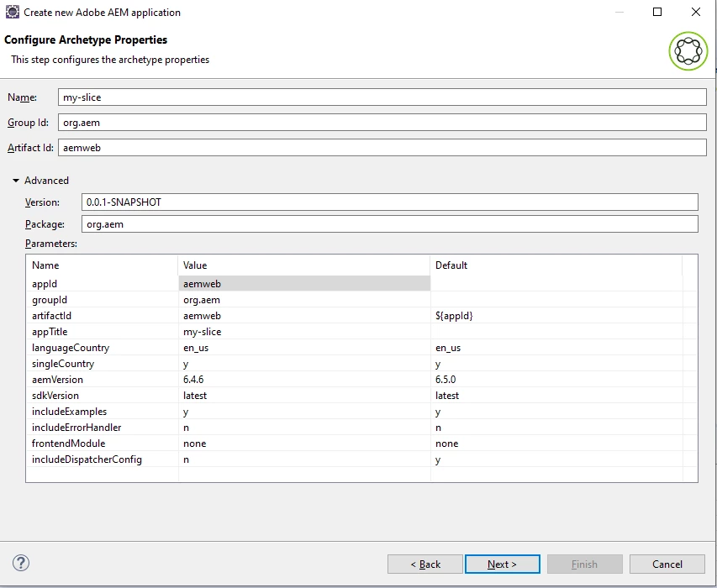Click the appId parameter name
717x588 pixels.
tap(45, 284)
